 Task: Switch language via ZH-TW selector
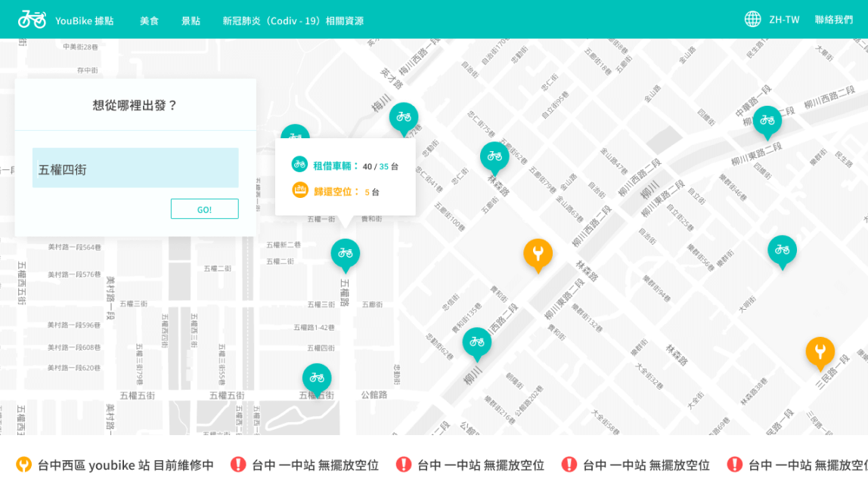(784, 20)
